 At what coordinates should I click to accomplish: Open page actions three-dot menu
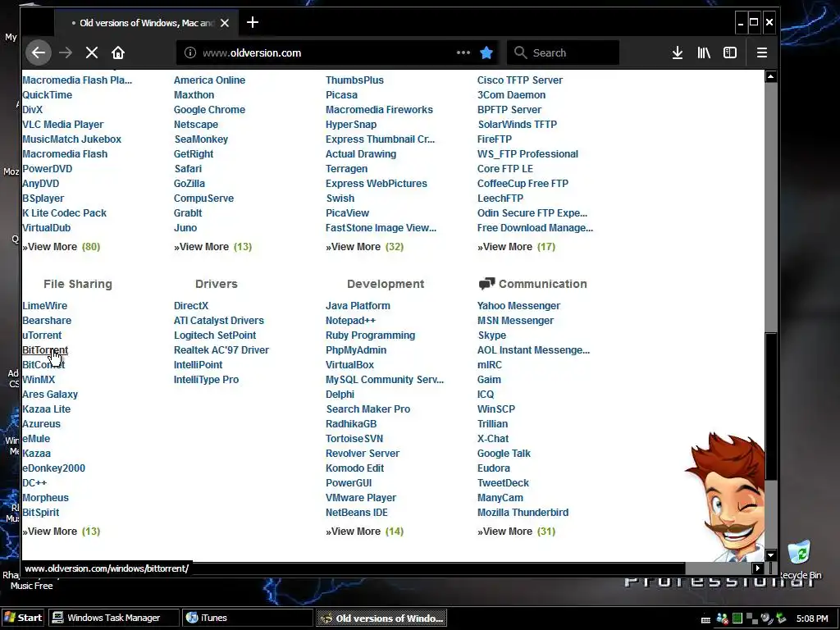pos(463,52)
